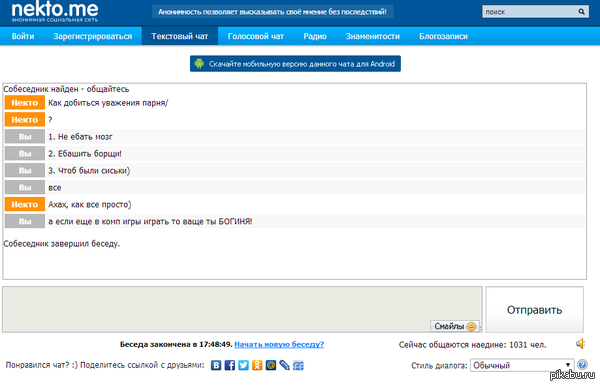Viewport: 600px width, 386px height.
Task: Click the nekto.me site logo
Action: (x=55, y=11)
